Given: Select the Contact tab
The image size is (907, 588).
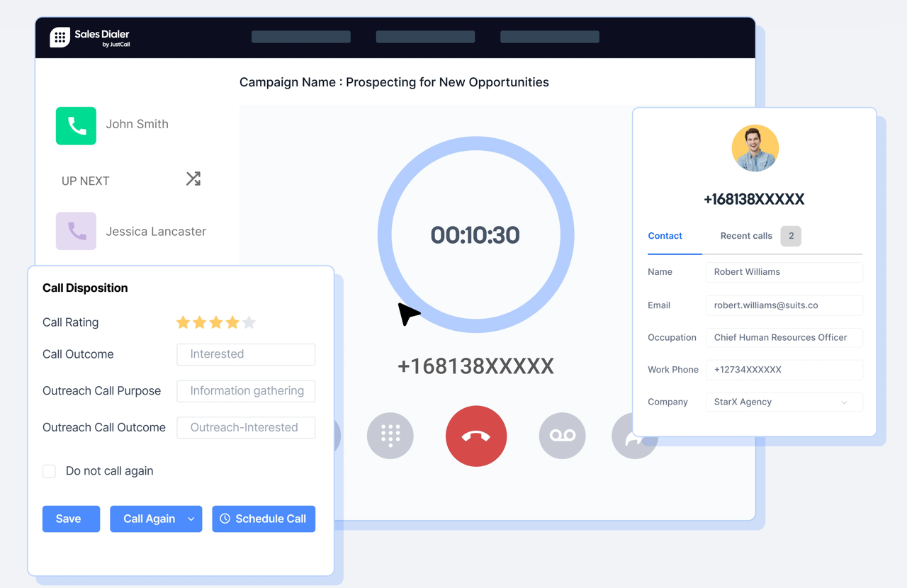Looking at the screenshot, I should point(665,236).
